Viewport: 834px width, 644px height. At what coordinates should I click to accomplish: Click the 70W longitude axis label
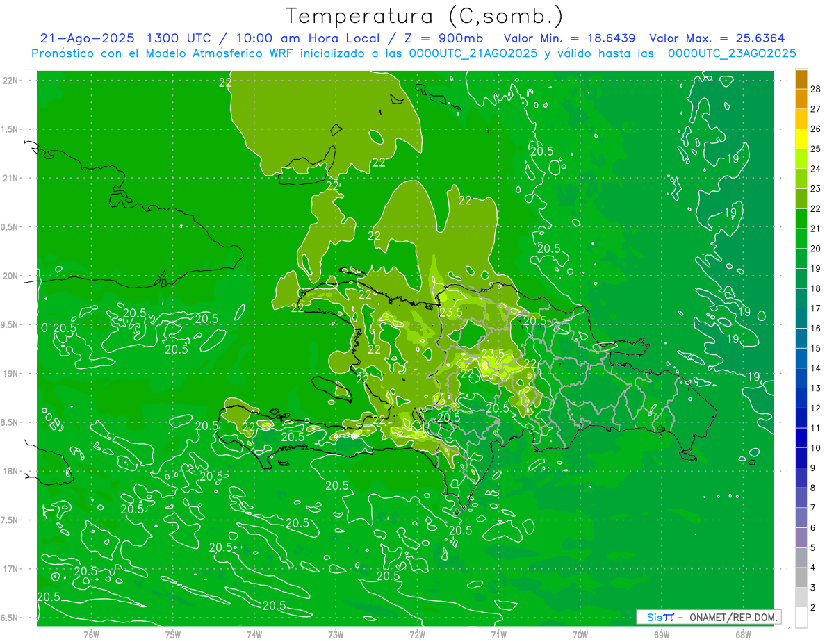pyautogui.click(x=580, y=635)
